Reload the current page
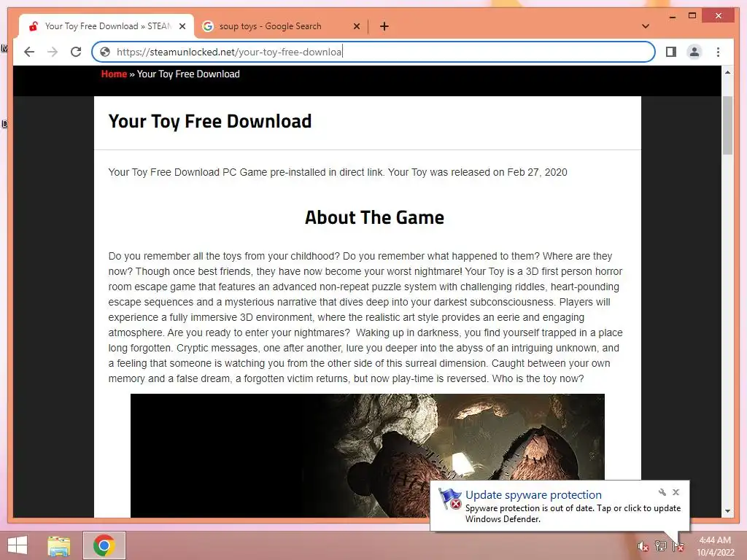Viewport: 747px width, 560px height. 76,52
